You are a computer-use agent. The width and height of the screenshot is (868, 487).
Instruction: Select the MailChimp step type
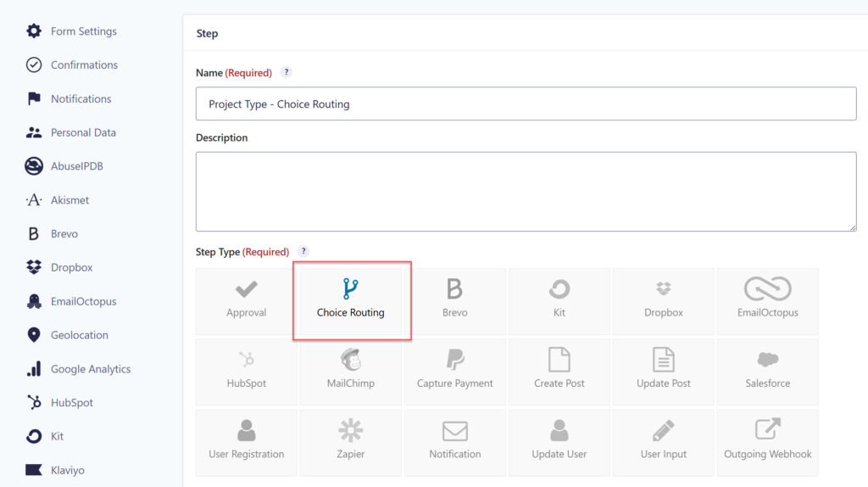(351, 372)
